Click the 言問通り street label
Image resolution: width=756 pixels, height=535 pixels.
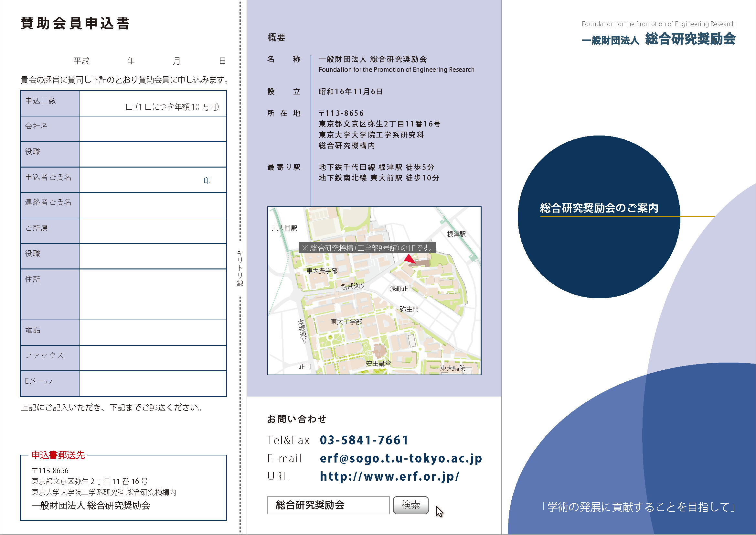[x=353, y=286]
